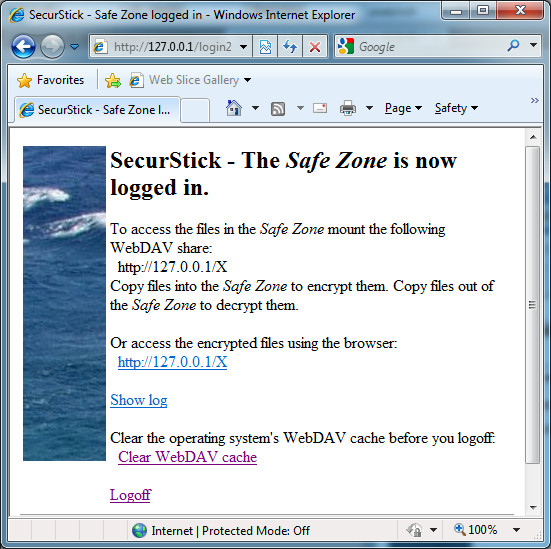
Task: Click the Show log link
Action: 138,400
